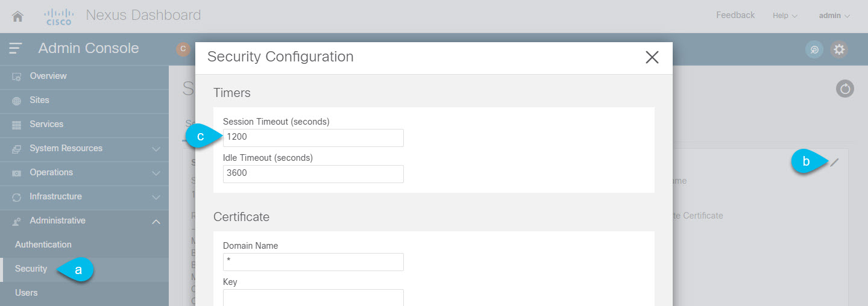Image resolution: width=868 pixels, height=306 pixels.
Task: Go to the Sites page
Action: pyautogui.click(x=39, y=100)
